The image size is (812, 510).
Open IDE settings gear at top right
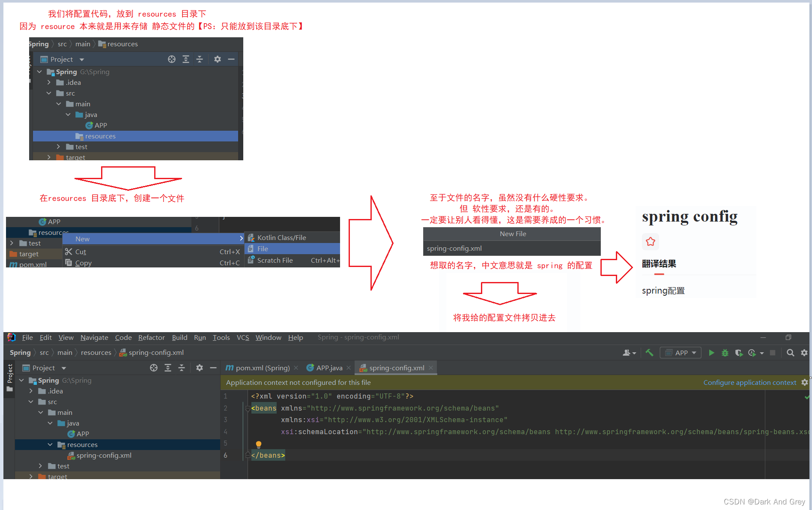click(804, 353)
